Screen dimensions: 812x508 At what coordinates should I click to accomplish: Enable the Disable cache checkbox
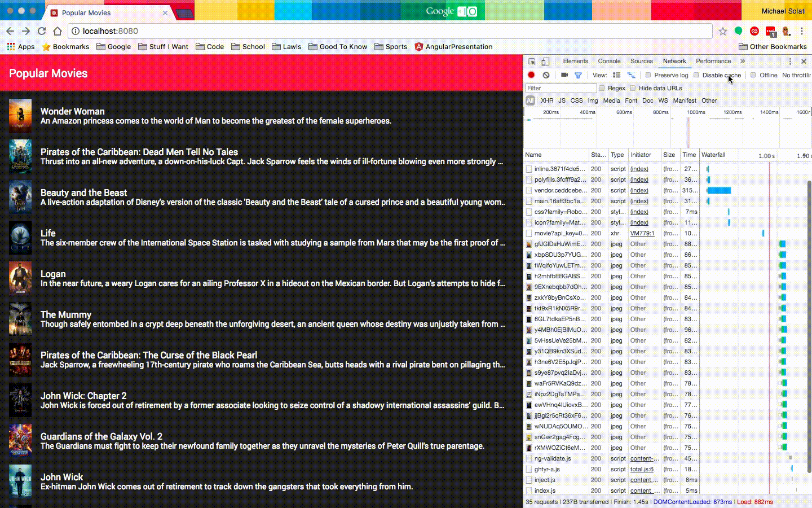pyautogui.click(x=696, y=75)
